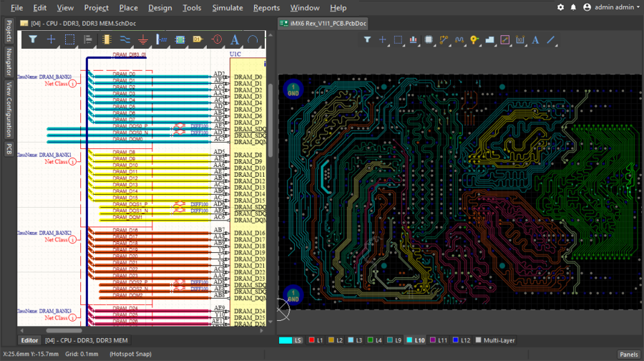Open the Tools menu
Viewport: 644px width, 361px height.
pyautogui.click(x=192, y=8)
